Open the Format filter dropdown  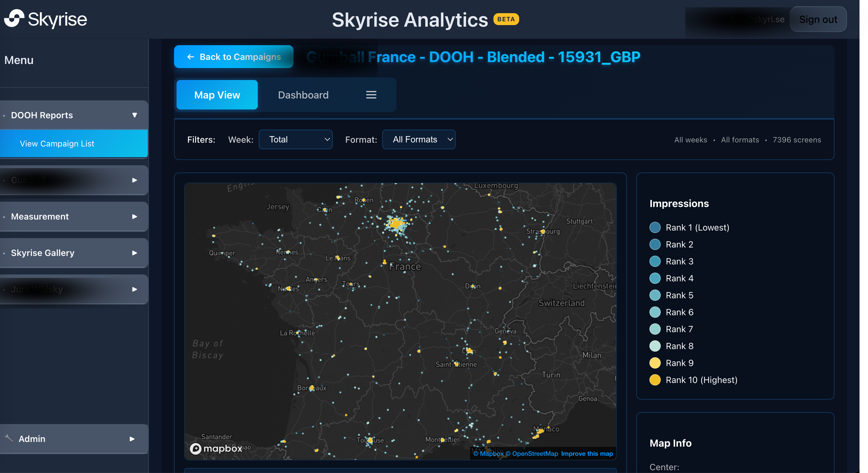pyautogui.click(x=419, y=140)
